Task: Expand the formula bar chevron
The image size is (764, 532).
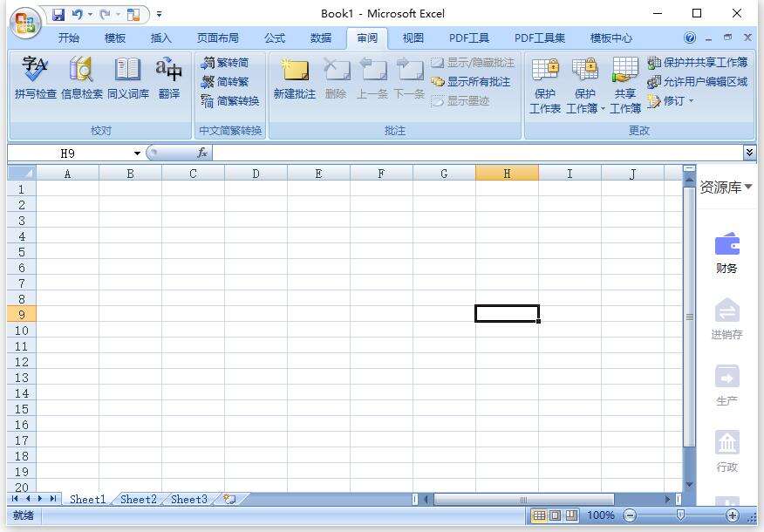Action: (x=749, y=153)
